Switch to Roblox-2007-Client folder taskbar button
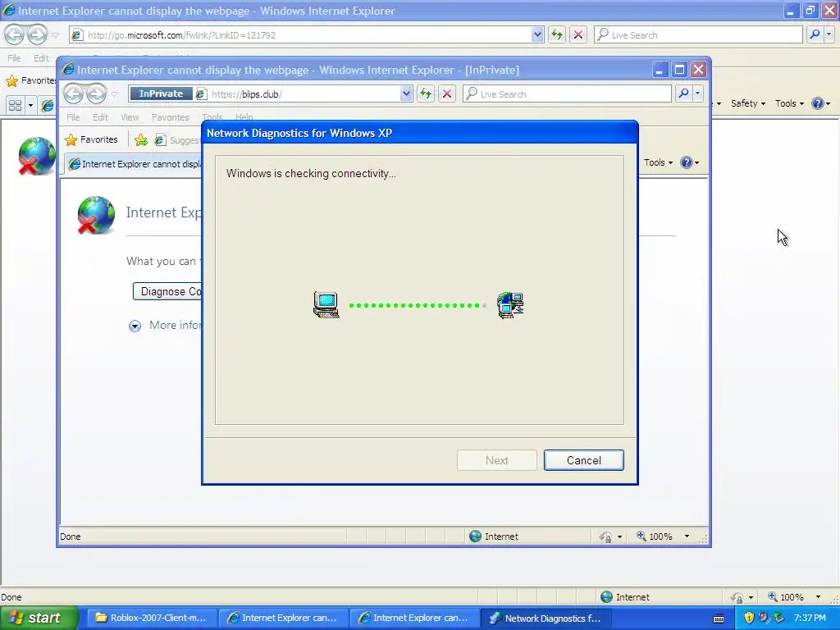Screen dimensions: 840x630 click(152, 618)
